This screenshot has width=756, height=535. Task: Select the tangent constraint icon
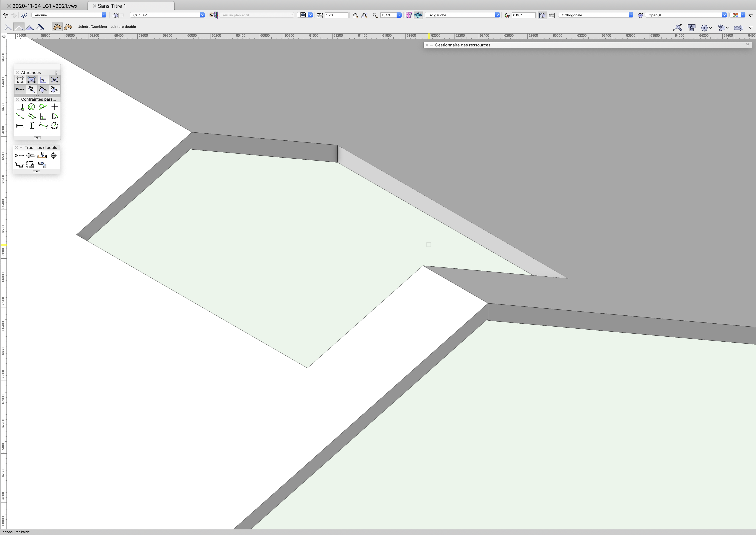(x=43, y=107)
